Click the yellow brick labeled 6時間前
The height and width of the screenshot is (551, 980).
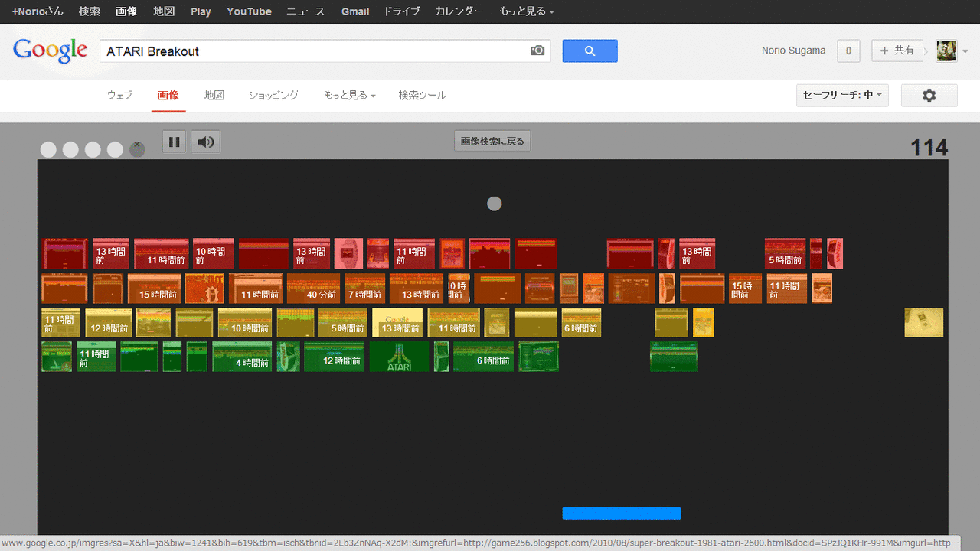click(581, 322)
